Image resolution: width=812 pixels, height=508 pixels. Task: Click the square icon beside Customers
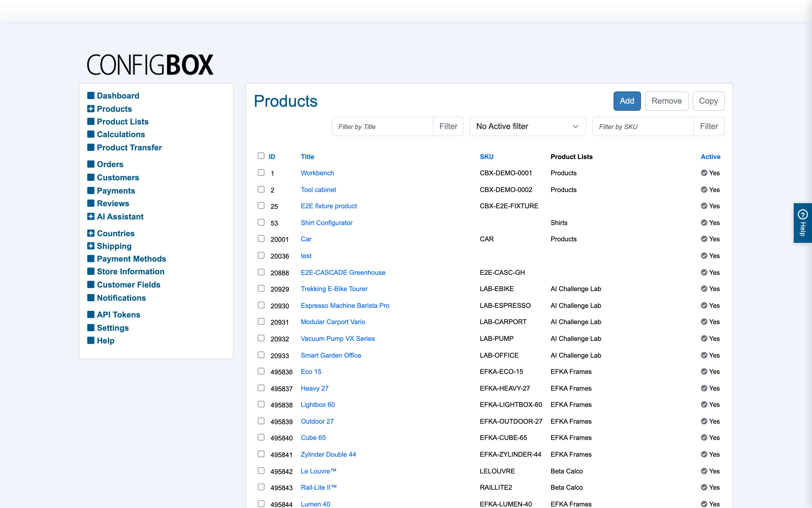click(91, 177)
